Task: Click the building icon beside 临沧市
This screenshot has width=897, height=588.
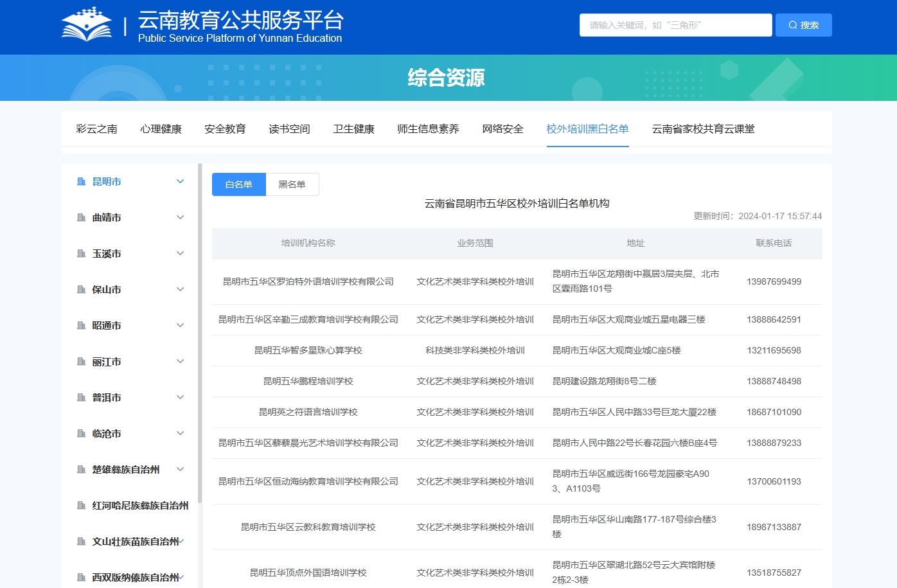Action: [82, 434]
